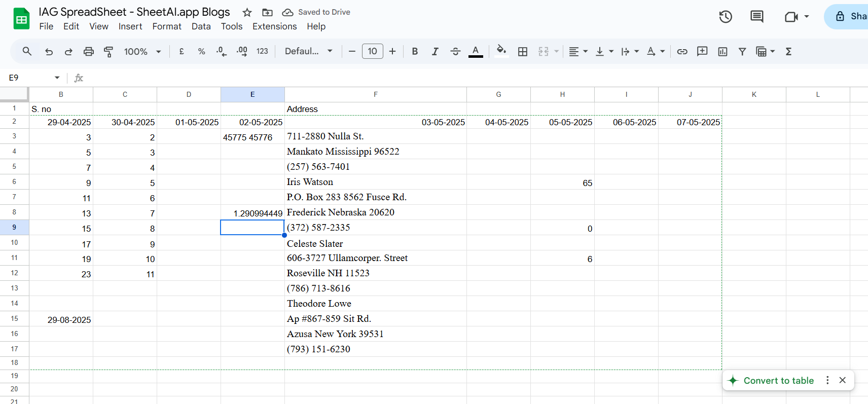Expand the horizontal align dropdown
The image size is (868, 404).
pos(578,51)
